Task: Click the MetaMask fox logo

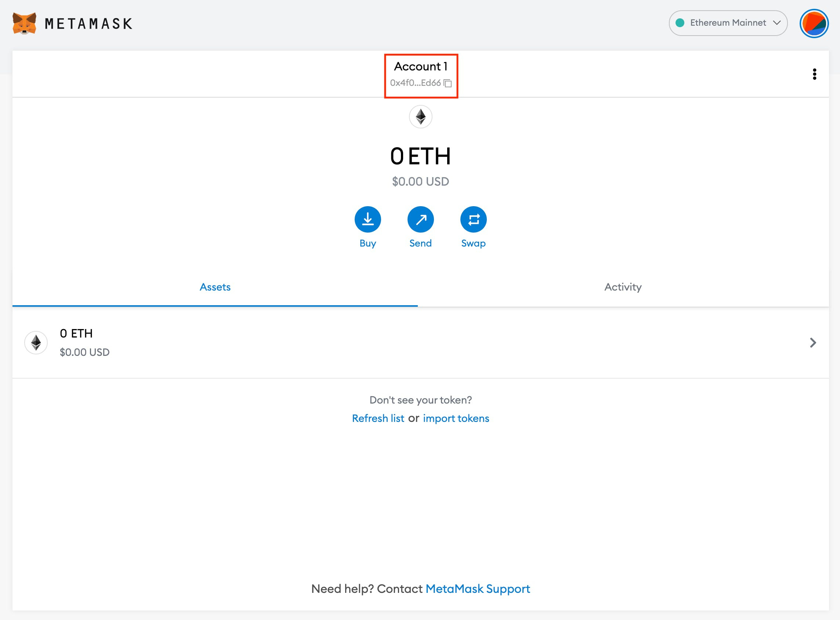Action: (24, 23)
